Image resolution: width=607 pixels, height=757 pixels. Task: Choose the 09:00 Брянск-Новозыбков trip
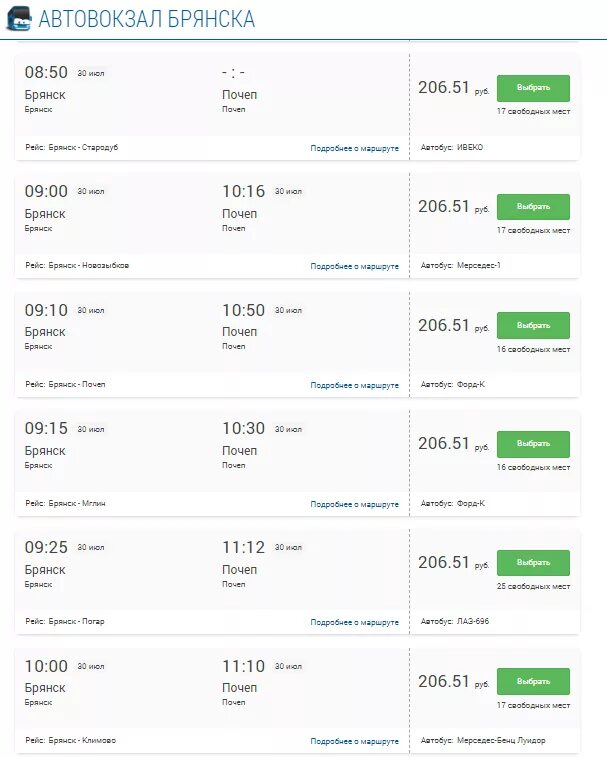(533, 207)
